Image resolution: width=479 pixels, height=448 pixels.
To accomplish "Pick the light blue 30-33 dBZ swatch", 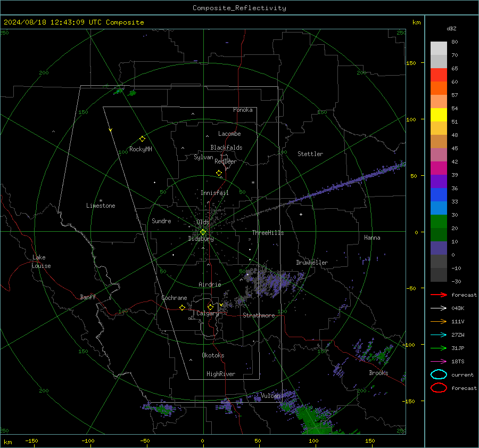I will pyautogui.click(x=439, y=208).
